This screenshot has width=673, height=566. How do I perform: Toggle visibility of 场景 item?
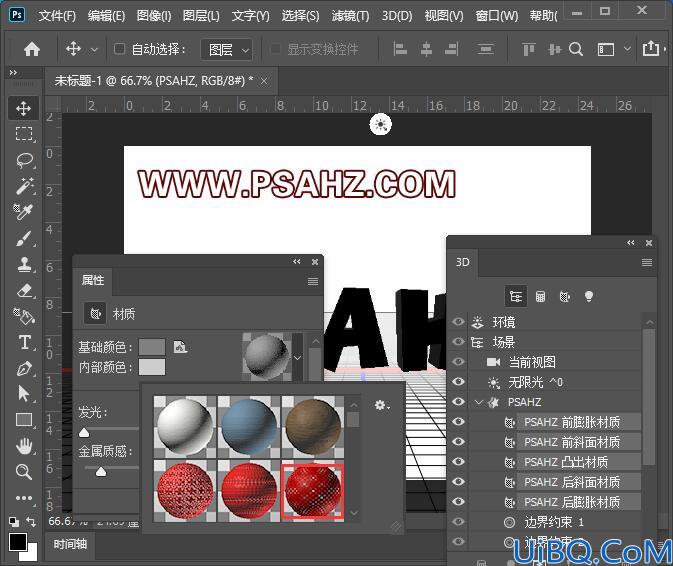point(458,342)
